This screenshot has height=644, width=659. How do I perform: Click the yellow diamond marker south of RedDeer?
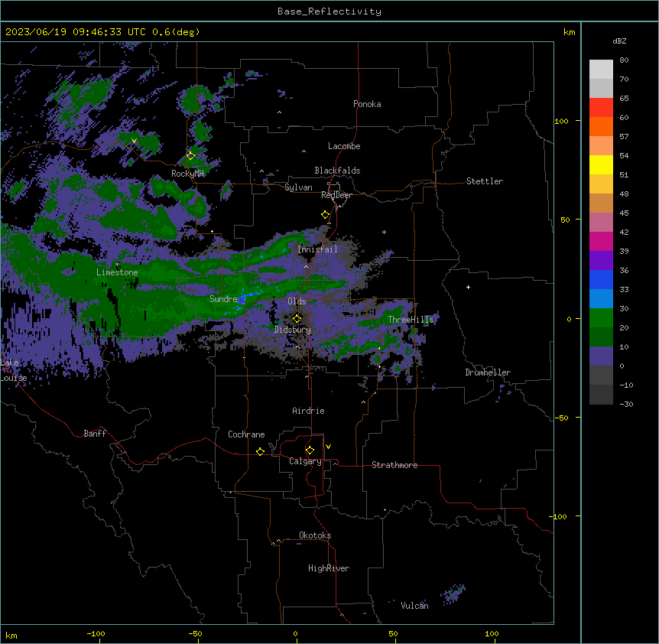[325, 215]
